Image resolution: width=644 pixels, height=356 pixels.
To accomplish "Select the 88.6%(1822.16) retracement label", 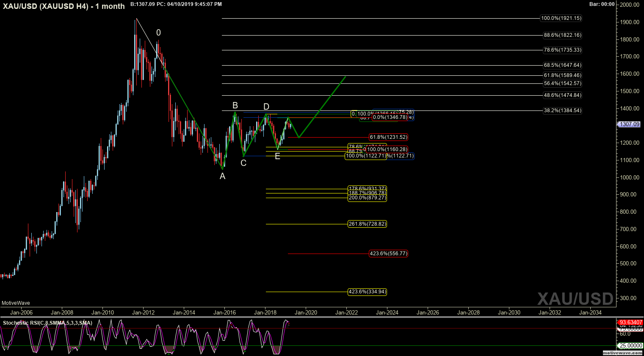I will coord(562,35).
